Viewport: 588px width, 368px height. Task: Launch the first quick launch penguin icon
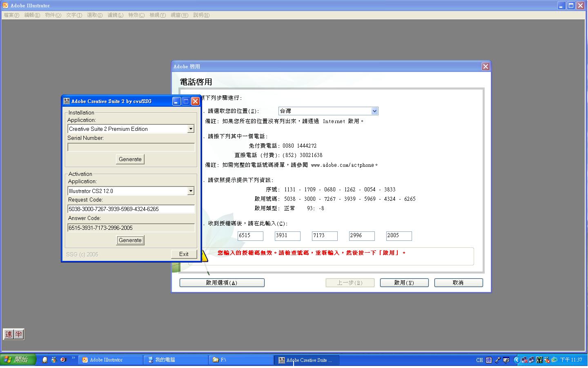tap(45, 360)
